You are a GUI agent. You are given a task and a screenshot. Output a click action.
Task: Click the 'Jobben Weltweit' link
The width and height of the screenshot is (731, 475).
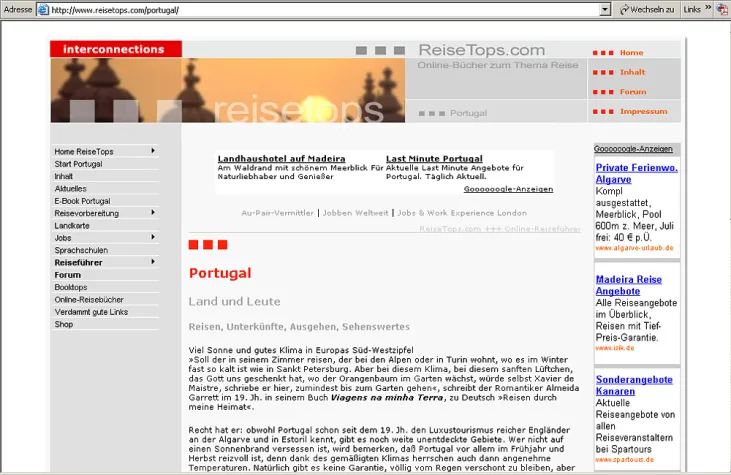point(357,213)
